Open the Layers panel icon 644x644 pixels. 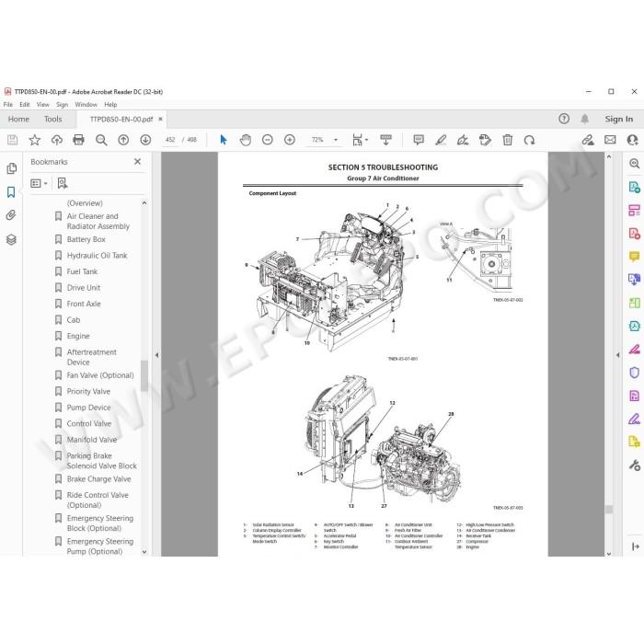[11, 239]
